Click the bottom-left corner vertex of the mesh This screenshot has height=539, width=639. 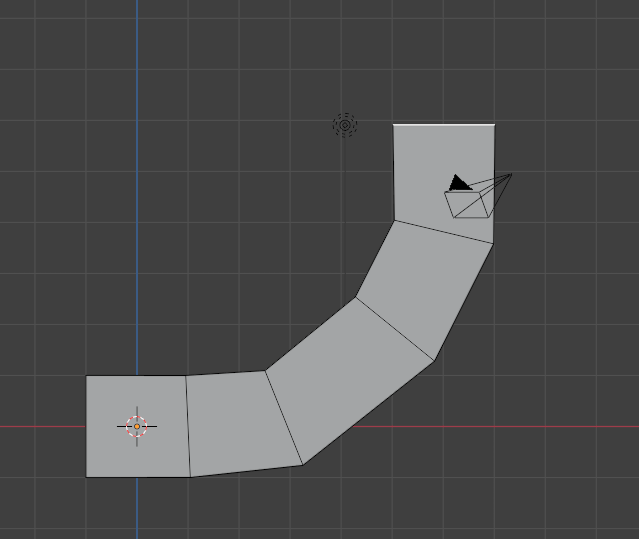pyautogui.click(x=87, y=477)
